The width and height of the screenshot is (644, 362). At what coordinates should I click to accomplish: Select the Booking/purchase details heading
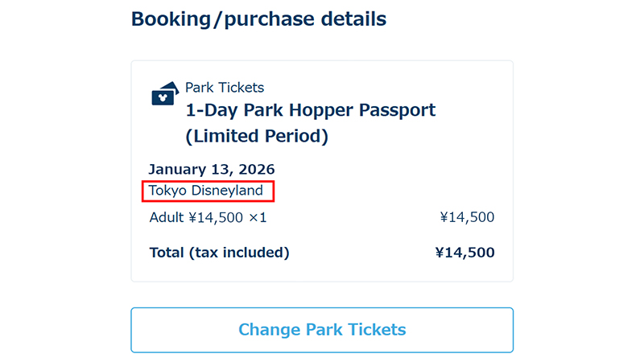258,19
